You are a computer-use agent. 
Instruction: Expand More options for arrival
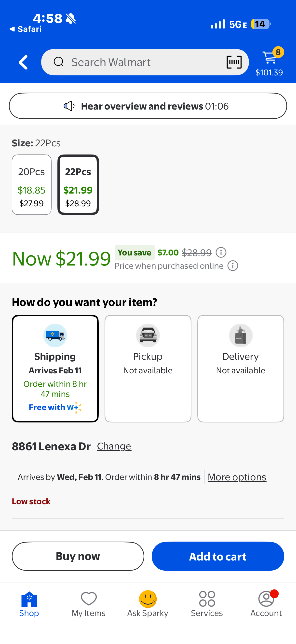click(x=237, y=477)
